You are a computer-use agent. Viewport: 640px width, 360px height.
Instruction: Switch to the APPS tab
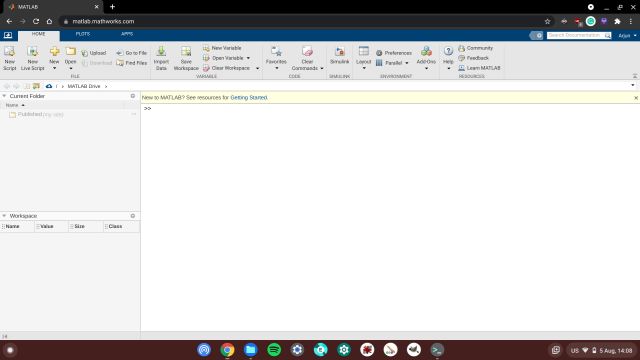pyautogui.click(x=127, y=34)
